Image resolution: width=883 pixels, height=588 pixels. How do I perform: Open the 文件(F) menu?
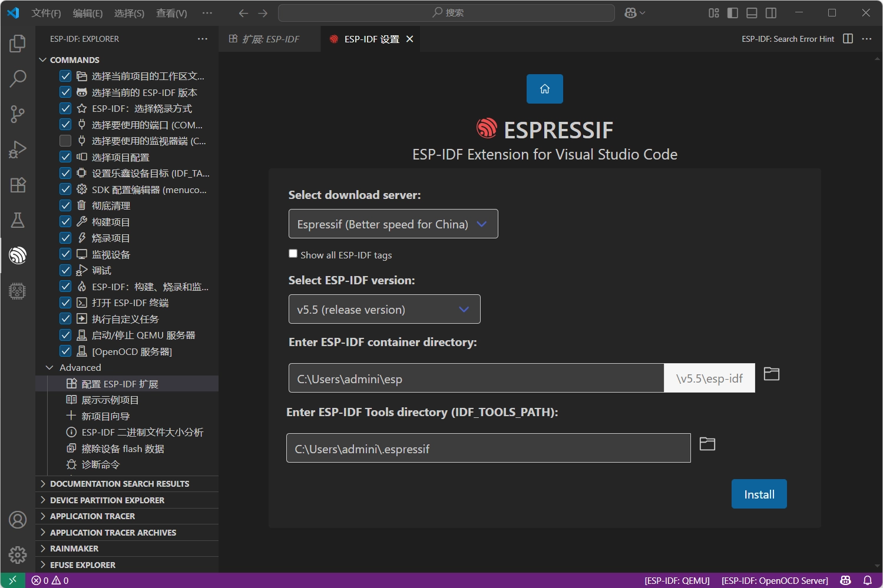coord(46,13)
